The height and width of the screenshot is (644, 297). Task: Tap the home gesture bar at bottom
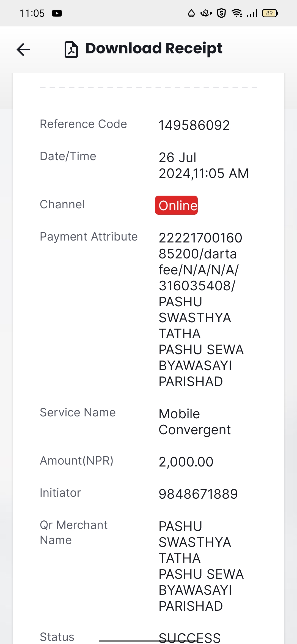148,641
